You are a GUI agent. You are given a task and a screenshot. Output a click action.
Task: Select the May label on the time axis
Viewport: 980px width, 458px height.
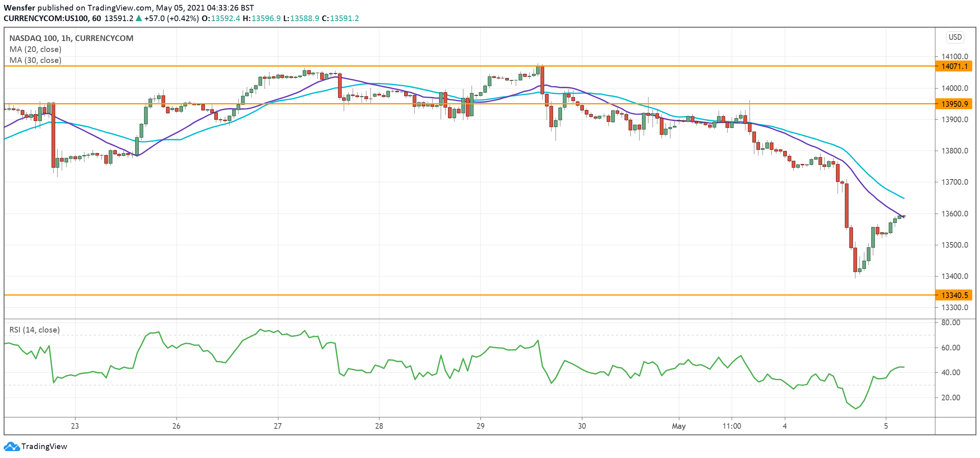click(678, 426)
